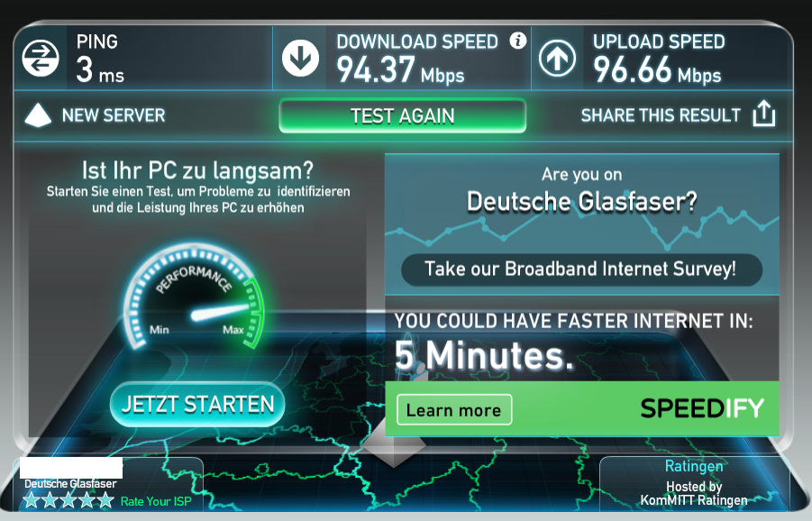
Task: Start the test again
Action: click(402, 115)
